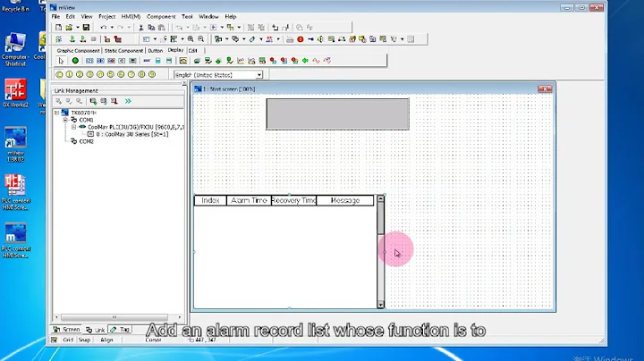Viewport: 644px width, 361px height.
Task: Switch to Edit component tab
Action: click(193, 50)
